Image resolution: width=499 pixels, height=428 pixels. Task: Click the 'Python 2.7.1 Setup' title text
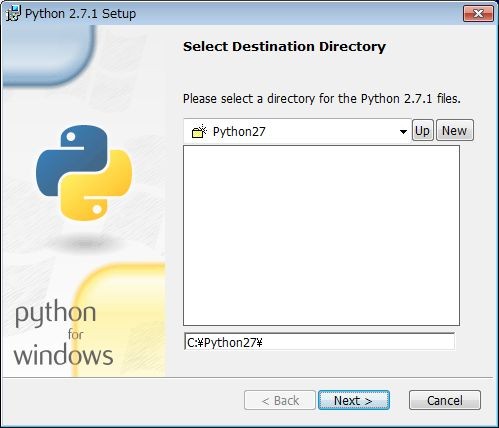80,14
